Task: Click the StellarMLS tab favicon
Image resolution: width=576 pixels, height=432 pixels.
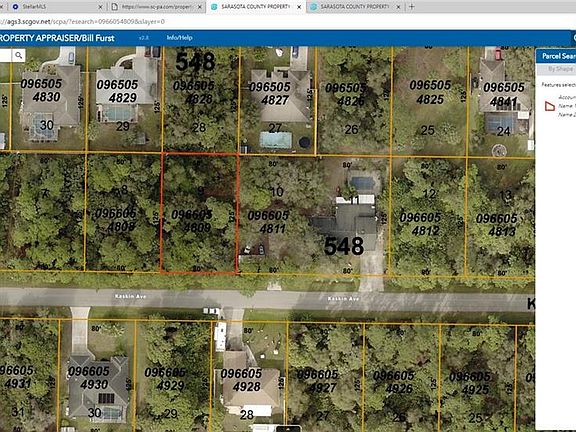Action: pyautogui.click(x=15, y=7)
